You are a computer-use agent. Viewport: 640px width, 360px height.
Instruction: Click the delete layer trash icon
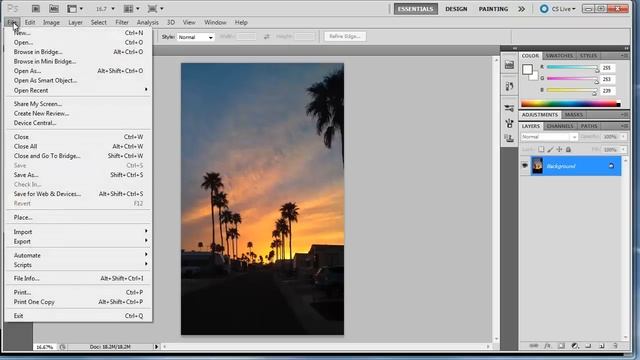click(615, 346)
